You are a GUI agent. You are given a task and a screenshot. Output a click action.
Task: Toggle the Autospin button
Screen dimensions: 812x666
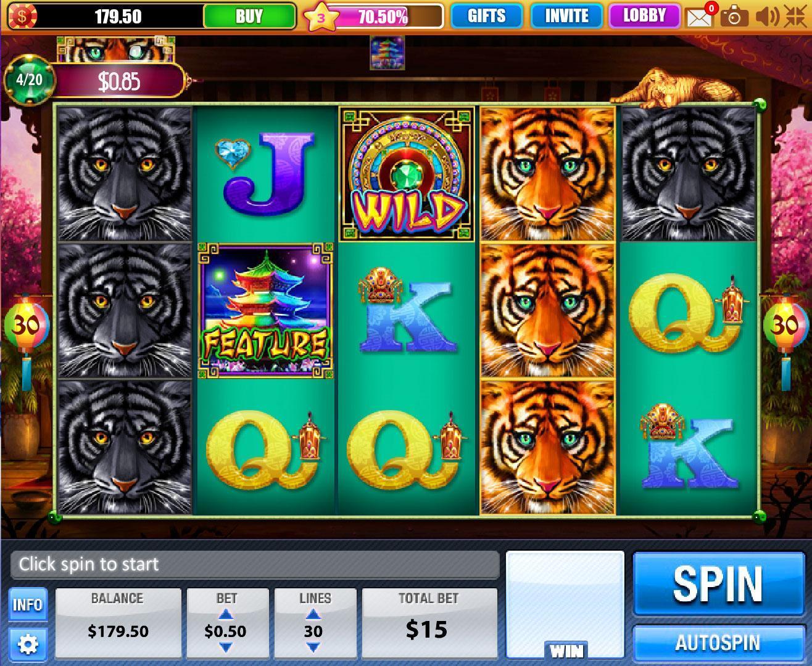(718, 644)
